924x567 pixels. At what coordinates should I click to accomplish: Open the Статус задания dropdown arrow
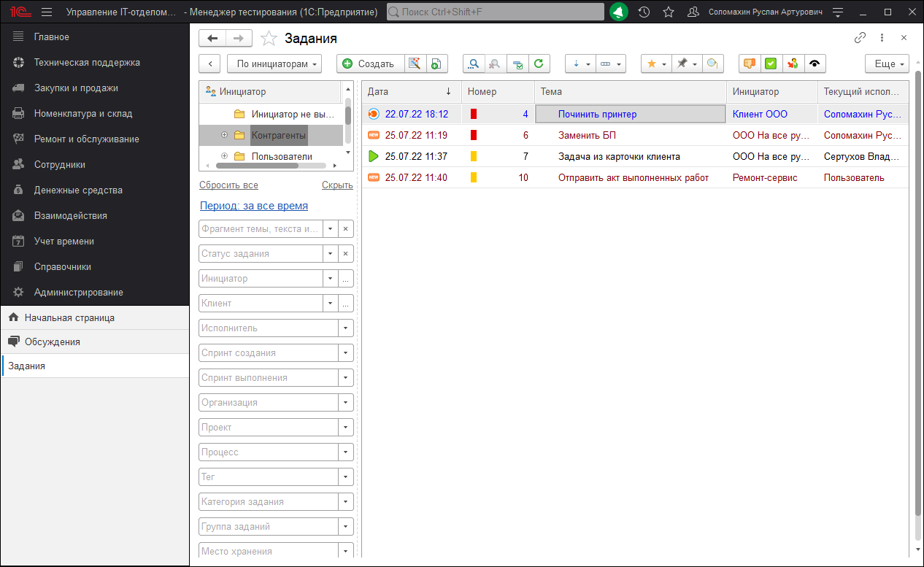[331, 254]
